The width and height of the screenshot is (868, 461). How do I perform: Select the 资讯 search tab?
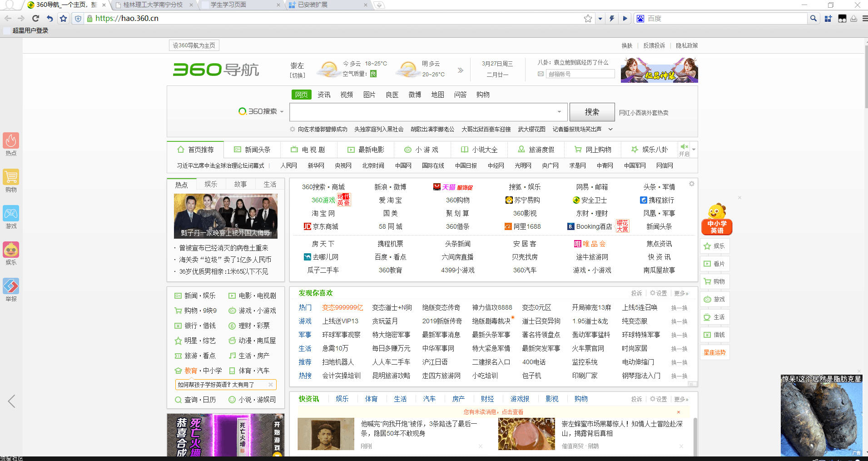pos(324,95)
